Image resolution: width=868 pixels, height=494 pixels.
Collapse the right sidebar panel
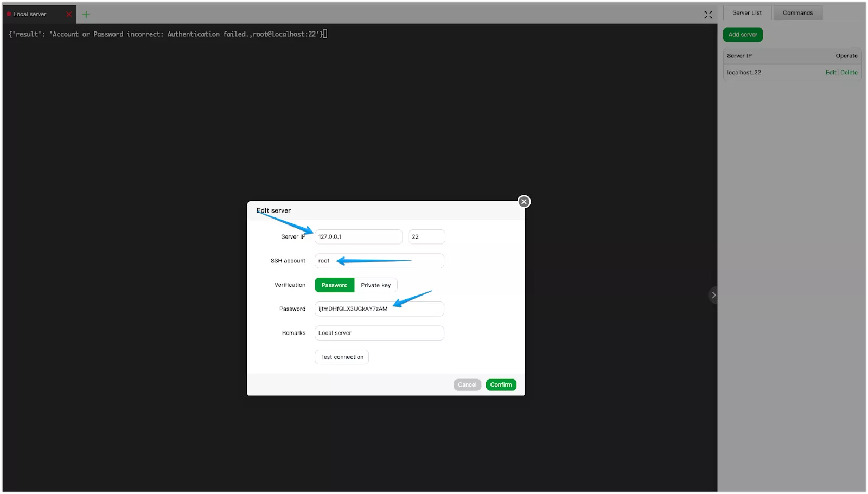click(713, 295)
